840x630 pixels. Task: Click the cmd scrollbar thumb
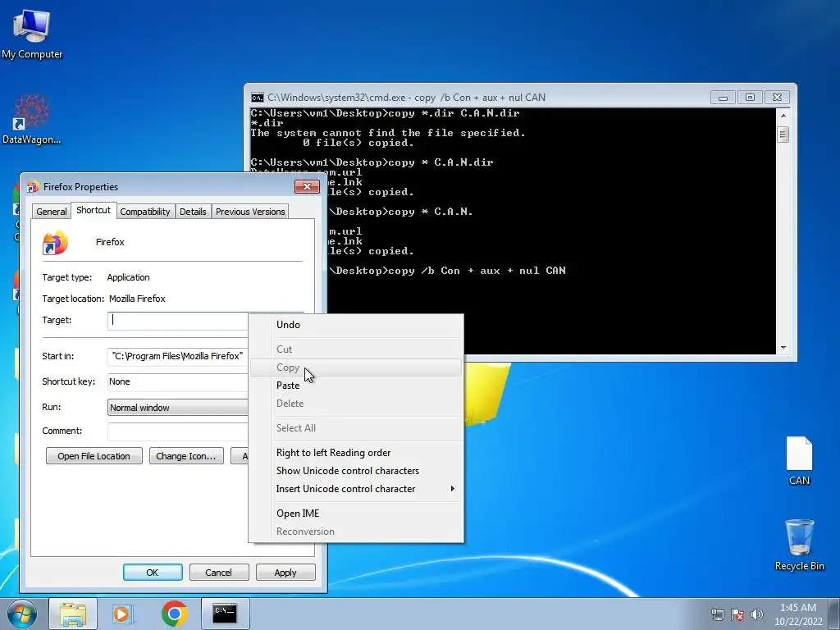(783, 135)
